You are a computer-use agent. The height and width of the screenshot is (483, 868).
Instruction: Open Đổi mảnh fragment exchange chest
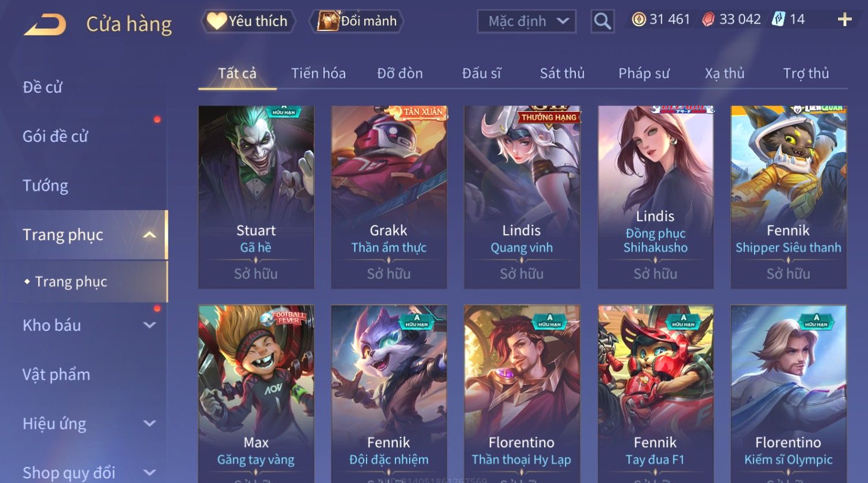[x=357, y=21]
